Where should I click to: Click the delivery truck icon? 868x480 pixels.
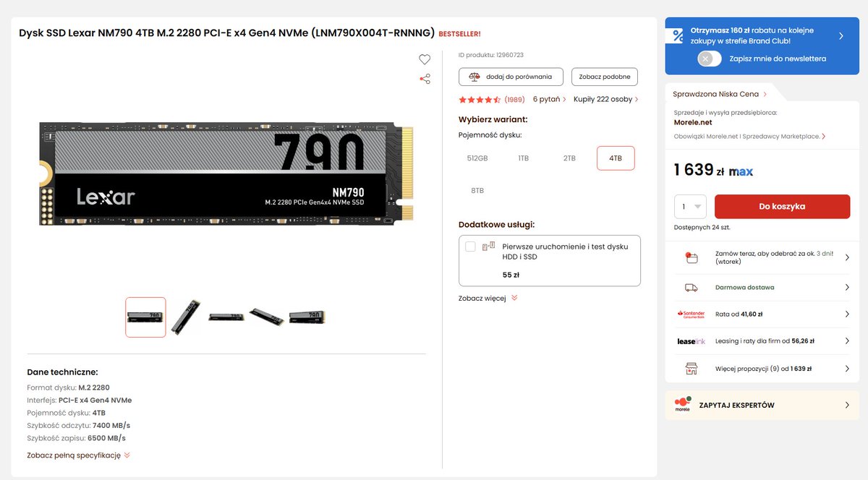click(x=691, y=288)
